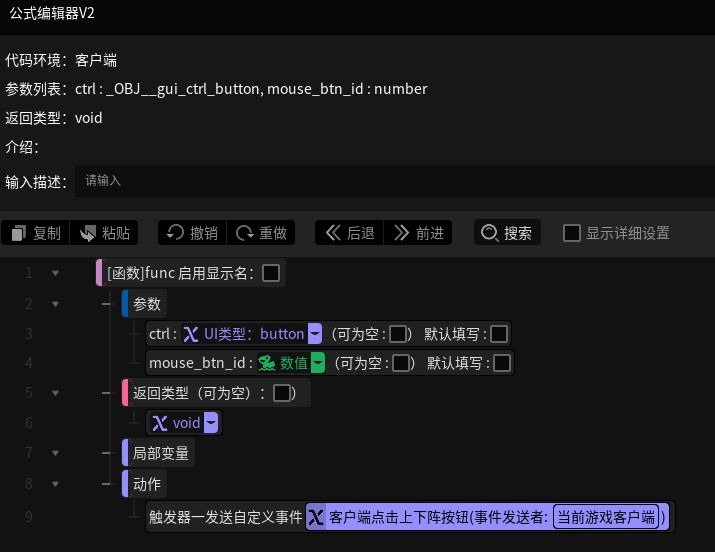The height and width of the screenshot is (552, 715).
Task: Collapse the 参数 section on line 2
Action: pos(55,304)
